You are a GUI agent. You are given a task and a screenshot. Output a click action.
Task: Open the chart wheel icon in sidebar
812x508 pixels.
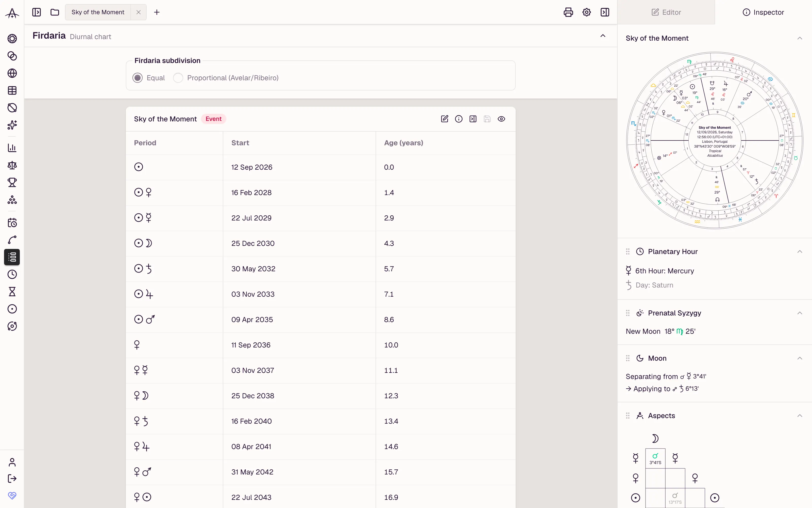[x=12, y=39]
